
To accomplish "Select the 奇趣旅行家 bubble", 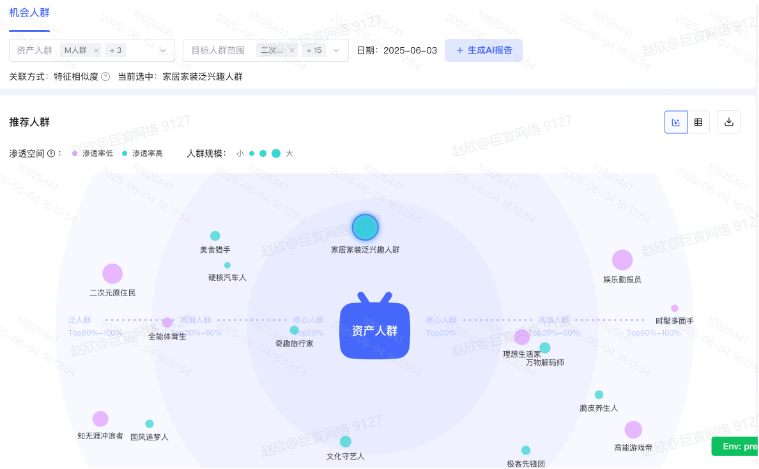I will pos(294,330).
